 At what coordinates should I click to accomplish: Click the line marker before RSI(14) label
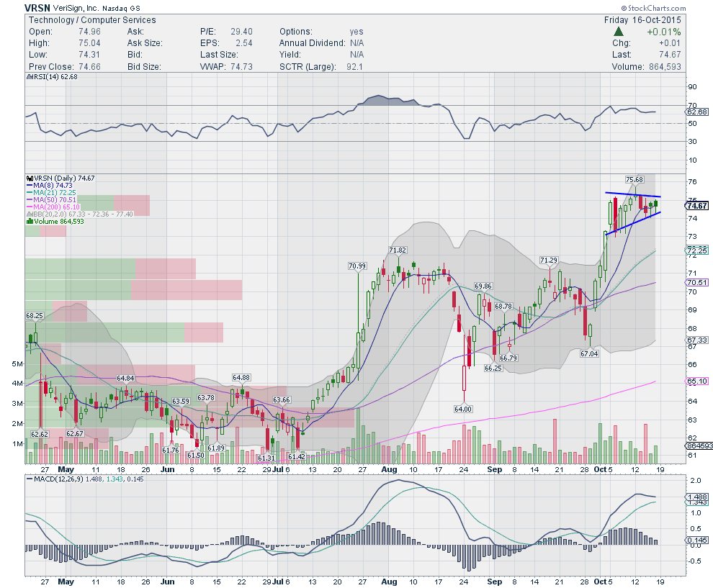29,77
